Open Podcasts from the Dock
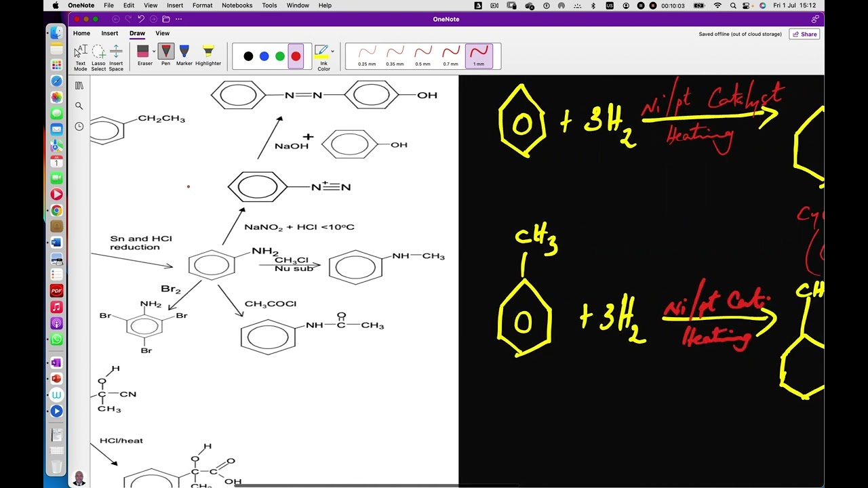Image resolution: width=868 pixels, height=488 pixels. (x=56, y=323)
